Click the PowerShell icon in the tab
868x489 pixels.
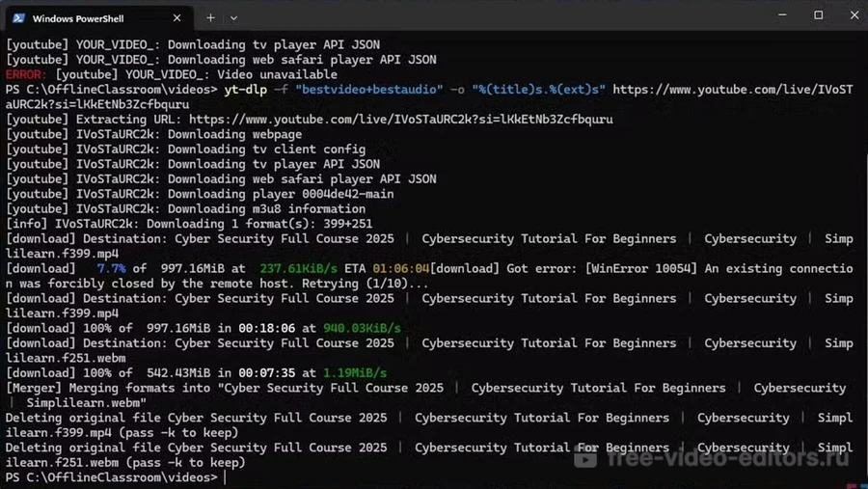pos(18,17)
